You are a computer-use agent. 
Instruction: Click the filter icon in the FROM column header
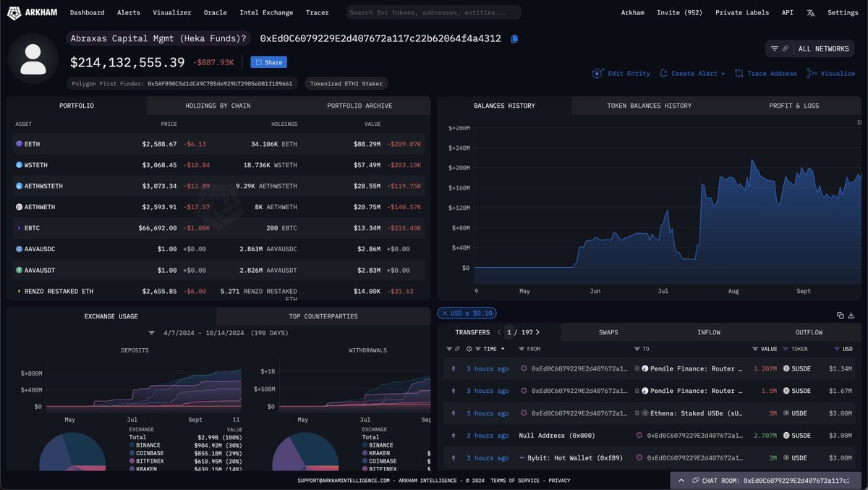pos(522,349)
